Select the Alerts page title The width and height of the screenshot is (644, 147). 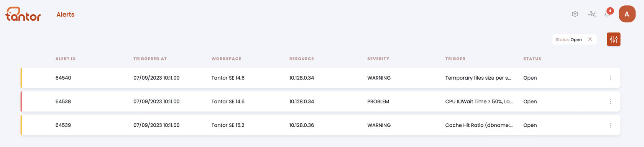point(65,15)
